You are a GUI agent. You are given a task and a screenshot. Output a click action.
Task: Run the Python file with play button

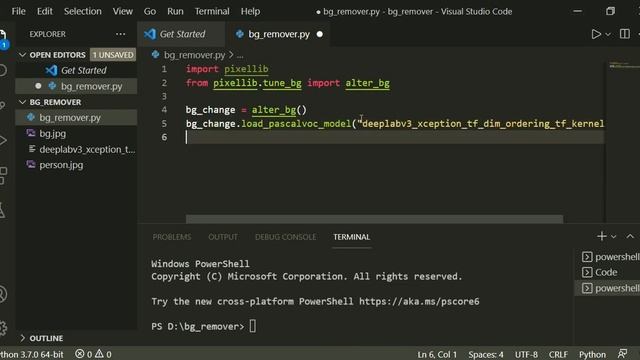(596, 34)
